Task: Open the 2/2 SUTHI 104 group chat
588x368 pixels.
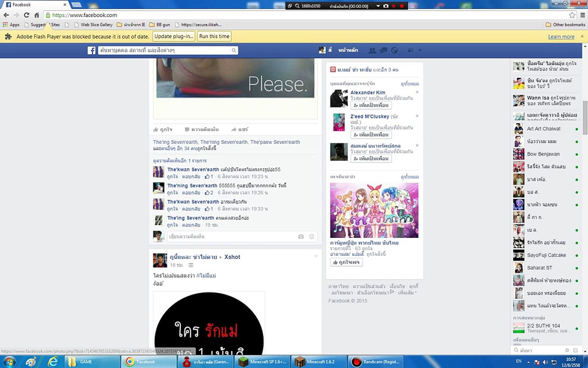Action: coord(546,328)
